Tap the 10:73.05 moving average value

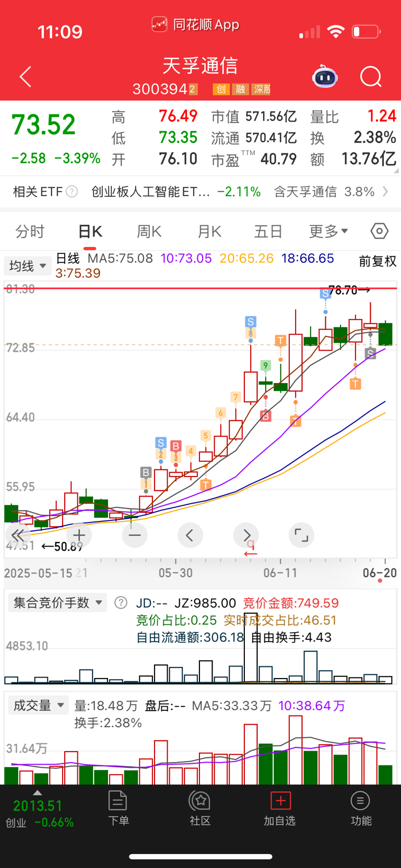point(186,258)
